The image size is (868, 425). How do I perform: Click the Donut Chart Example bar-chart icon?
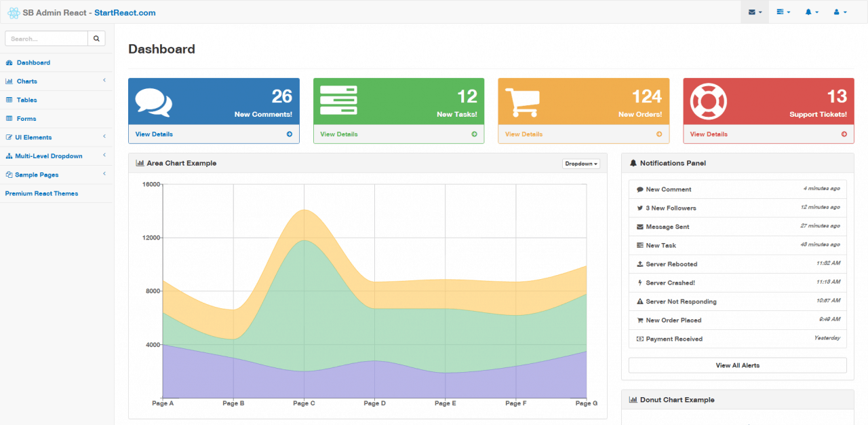click(633, 400)
